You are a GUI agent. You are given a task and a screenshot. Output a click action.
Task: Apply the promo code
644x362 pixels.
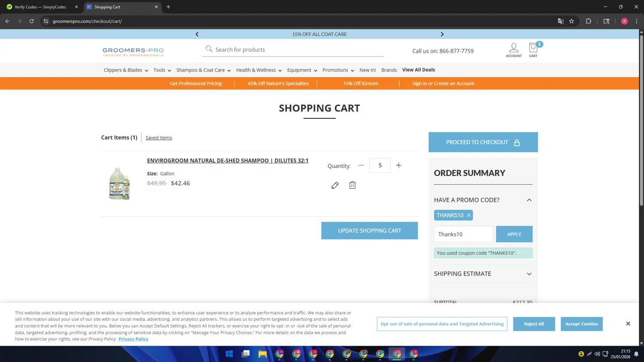[x=514, y=234]
